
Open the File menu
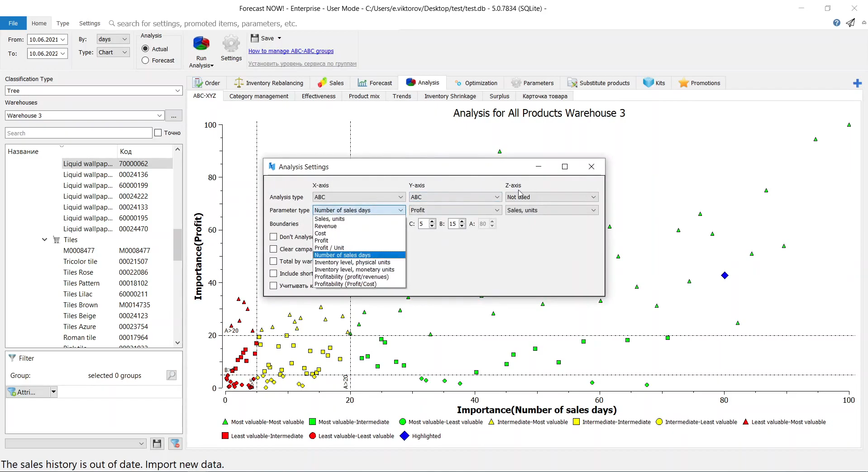[13, 23]
